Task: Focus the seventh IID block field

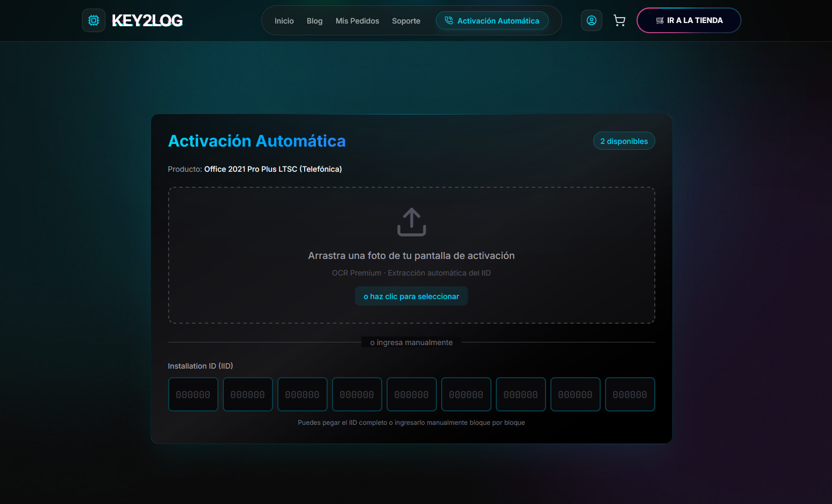Action: click(521, 394)
